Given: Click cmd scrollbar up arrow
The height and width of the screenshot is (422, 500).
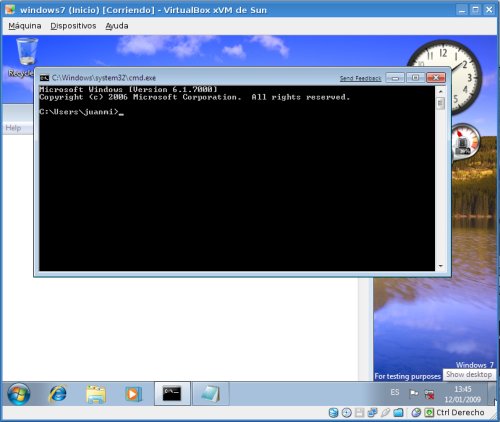Looking at the screenshot, I should [441, 91].
